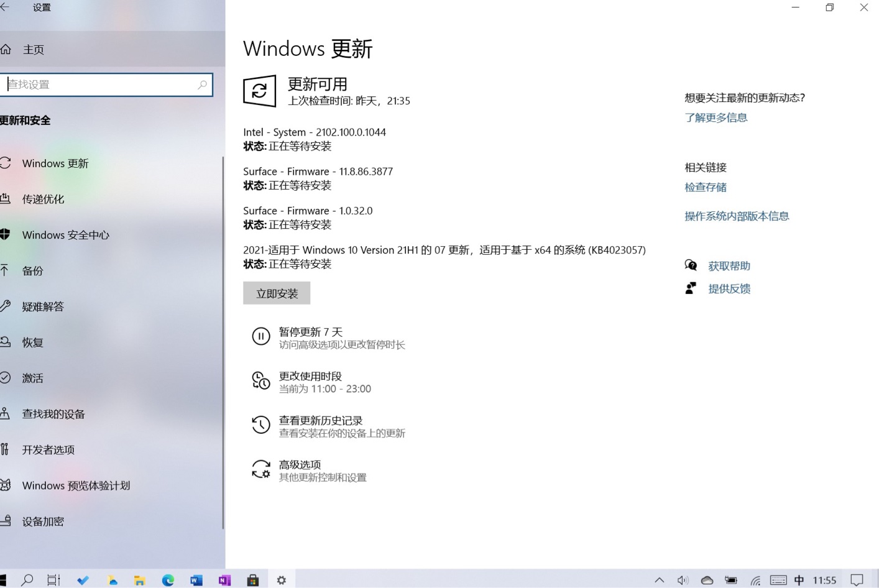879x588 pixels.
Task: Open touch keyboard tray icon
Action: [x=778, y=580]
